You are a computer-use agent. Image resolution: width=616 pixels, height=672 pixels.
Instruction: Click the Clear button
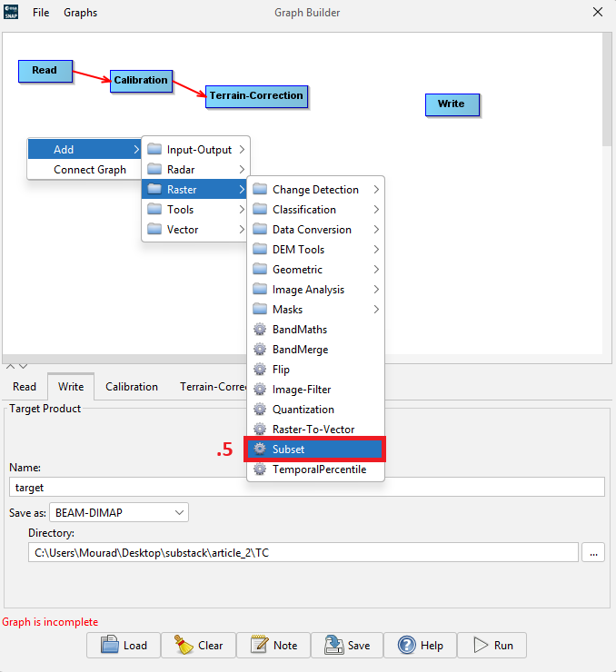click(198, 646)
